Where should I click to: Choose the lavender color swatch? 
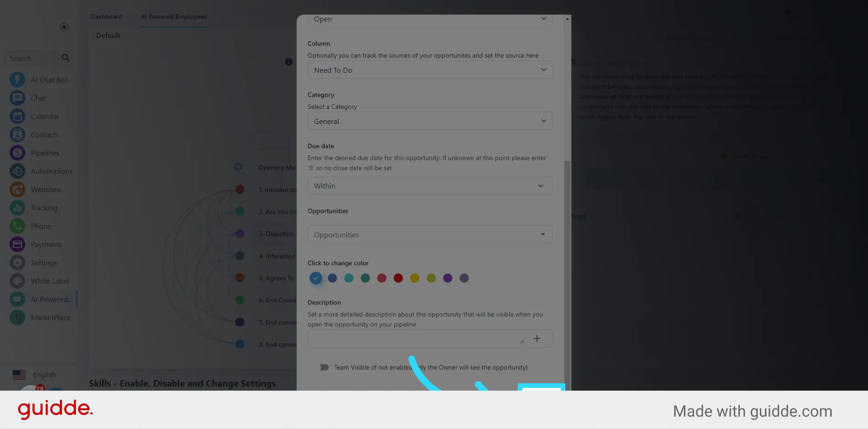pyautogui.click(x=464, y=278)
